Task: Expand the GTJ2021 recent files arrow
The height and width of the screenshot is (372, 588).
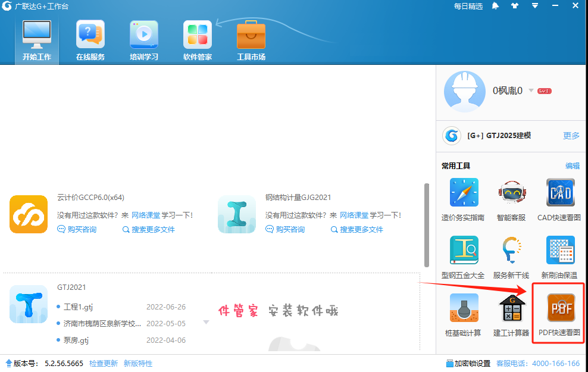Action: click(x=207, y=323)
